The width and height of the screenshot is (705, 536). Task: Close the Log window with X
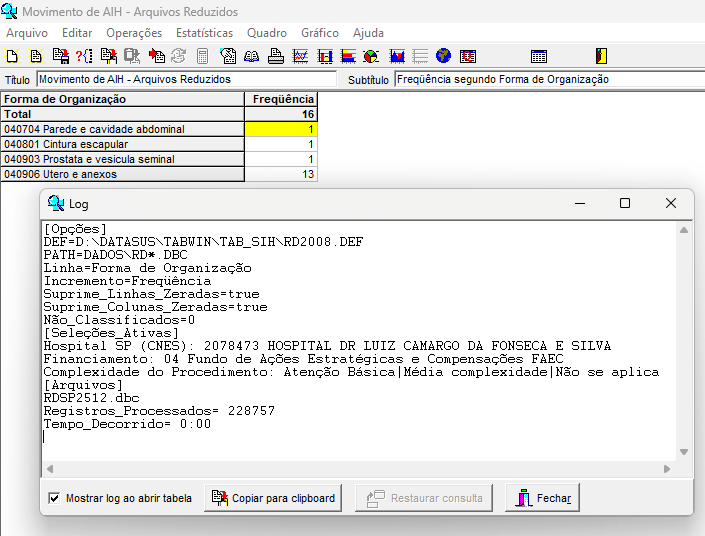click(x=670, y=203)
